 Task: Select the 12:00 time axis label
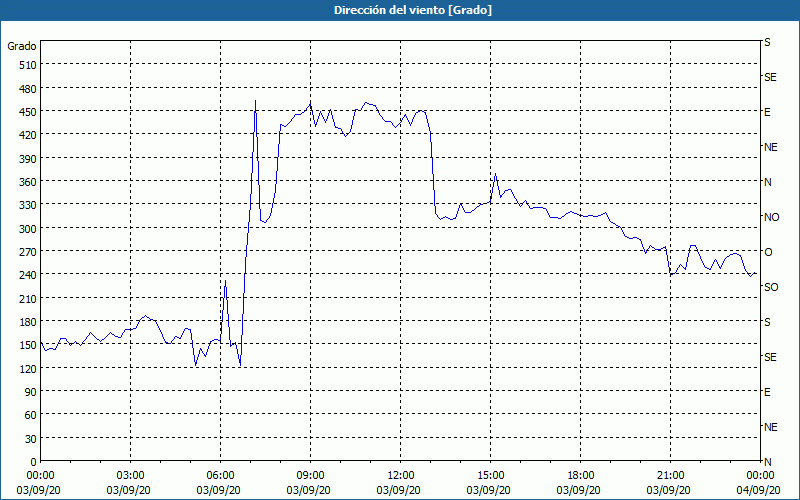pyautogui.click(x=401, y=476)
